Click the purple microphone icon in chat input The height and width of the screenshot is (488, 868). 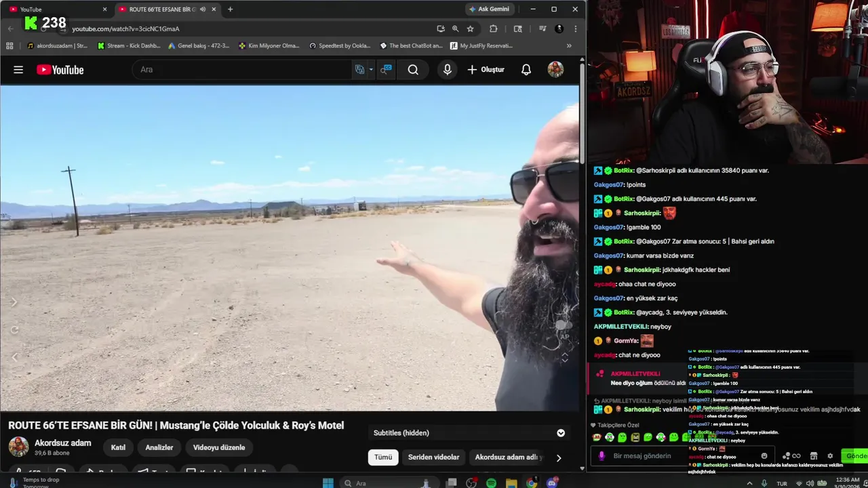601,456
